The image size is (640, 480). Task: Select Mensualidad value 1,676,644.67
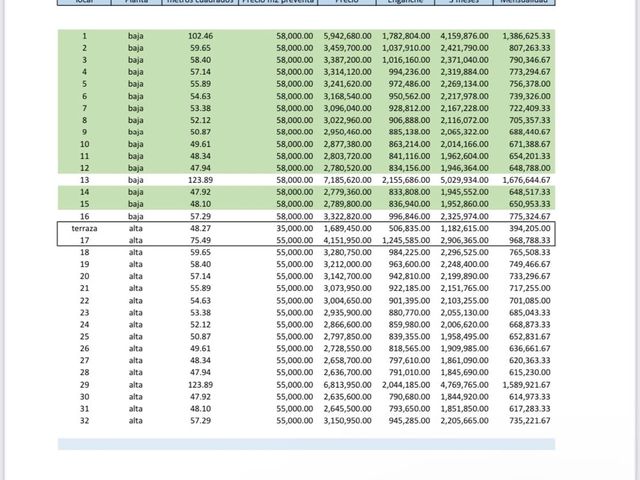pyautogui.click(x=526, y=180)
